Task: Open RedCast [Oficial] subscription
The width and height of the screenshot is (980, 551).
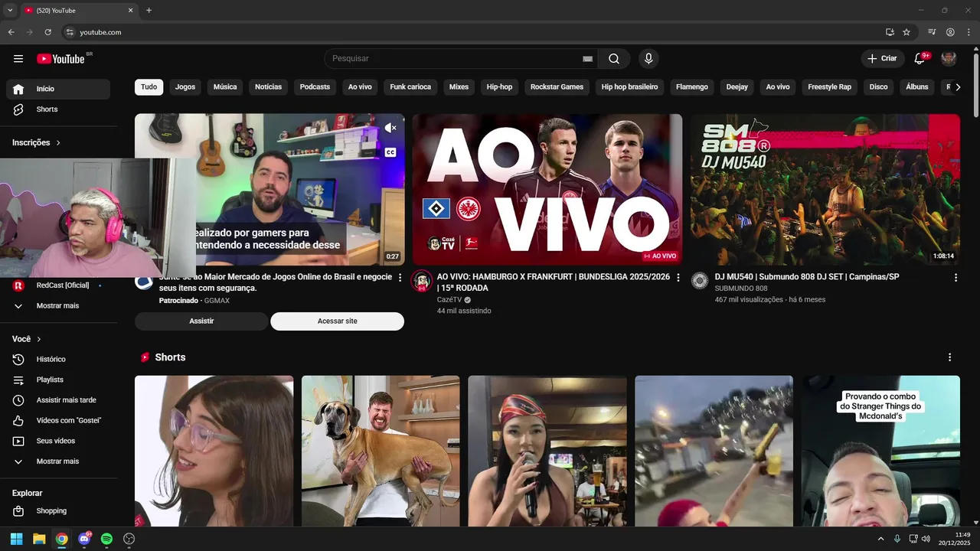Action: point(58,285)
